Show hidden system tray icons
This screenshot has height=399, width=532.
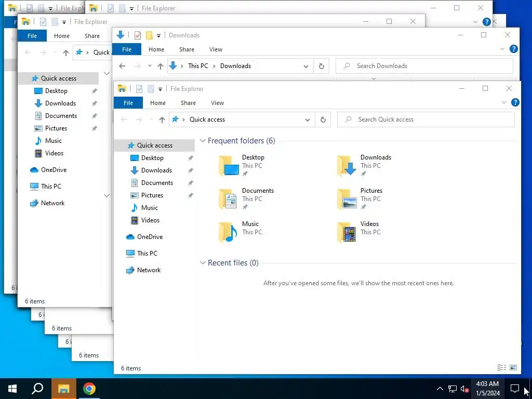coord(440,389)
